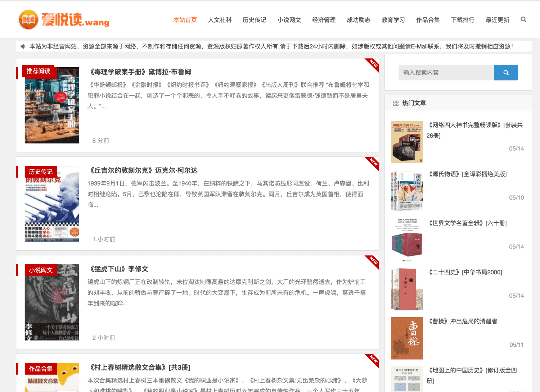
Task: Click the 猛虎下山 summary paragraph
Action: coord(227,293)
